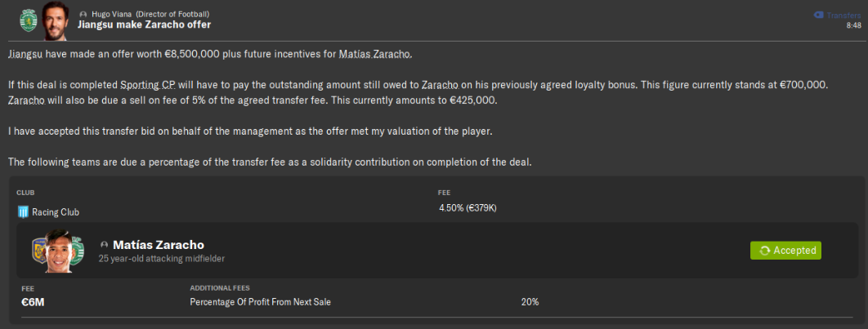Click the Racing Club badge icon
The image size is (868, 329).
[23, 212]
